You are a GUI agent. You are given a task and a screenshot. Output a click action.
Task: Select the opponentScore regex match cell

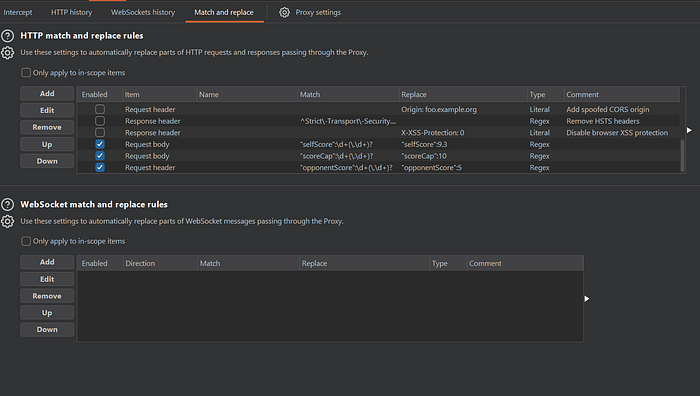coord(348,167)
